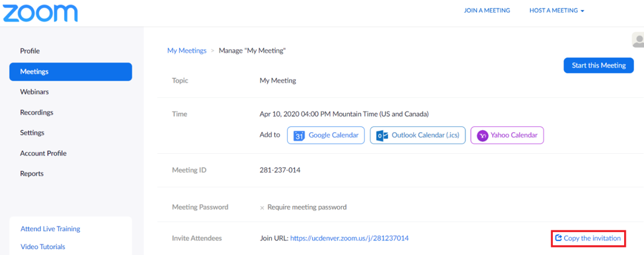Click the Yahoo Calendar icon
The image size is (644, 255).
(x=483, y=135)
